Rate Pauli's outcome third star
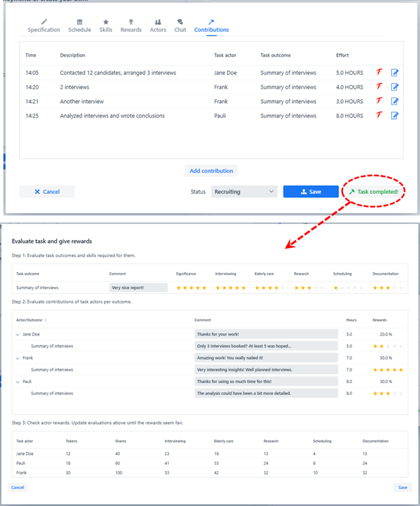The image size is (420, 506). (388, 394)
